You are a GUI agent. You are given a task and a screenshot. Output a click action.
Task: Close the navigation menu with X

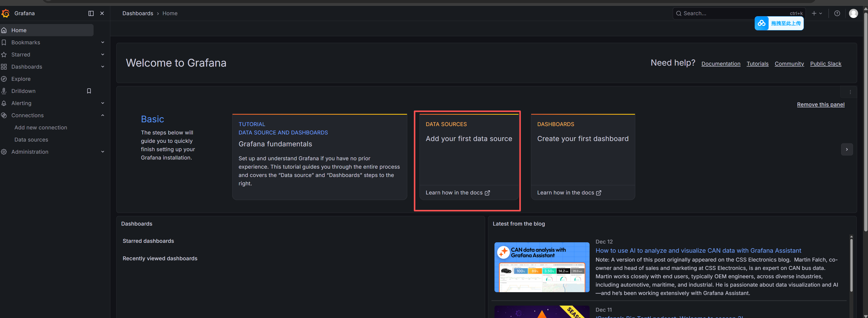click(102, 13)
